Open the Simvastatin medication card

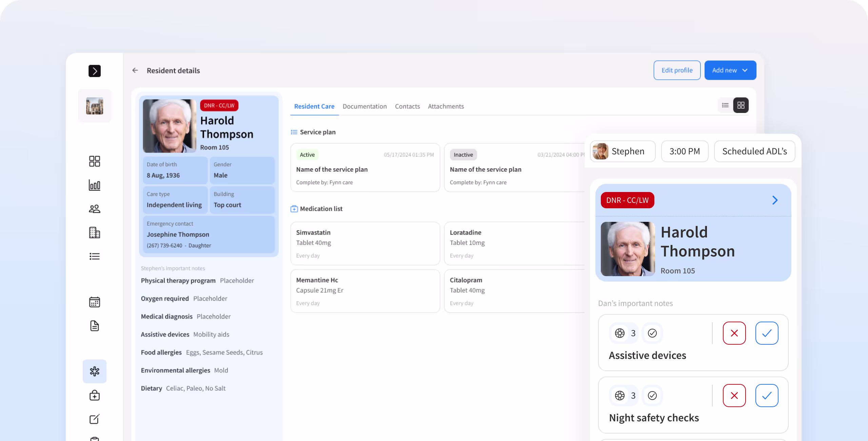point(365,243)
